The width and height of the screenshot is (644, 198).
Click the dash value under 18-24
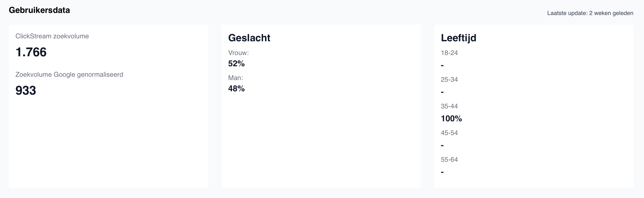pos(442,66)
